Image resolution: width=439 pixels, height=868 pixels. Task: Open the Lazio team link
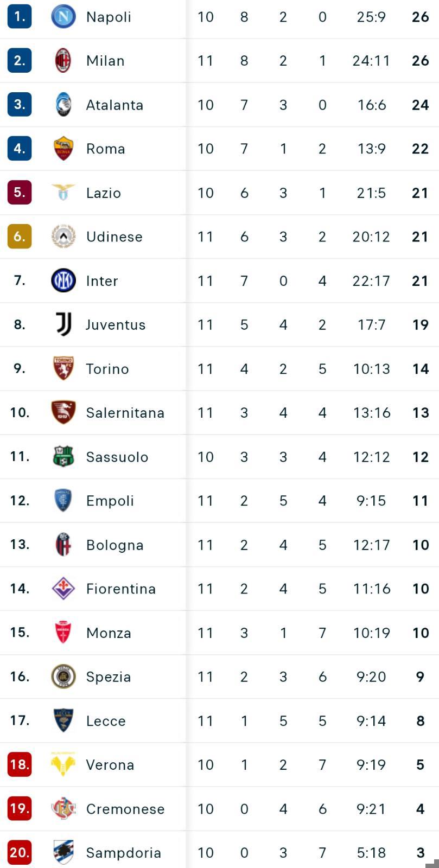pos(103,193)
